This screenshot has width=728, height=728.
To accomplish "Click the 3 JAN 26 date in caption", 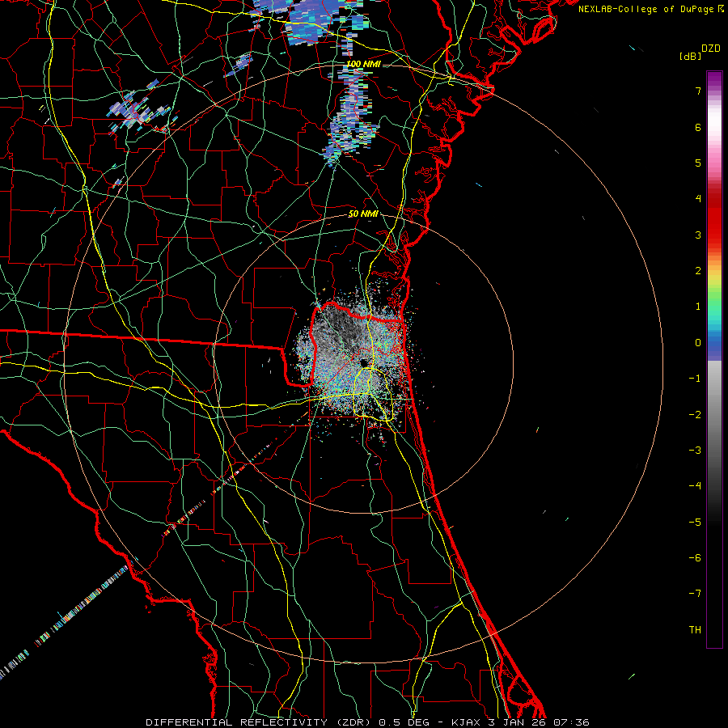I will pyautogui.click(x=518, y=722).
